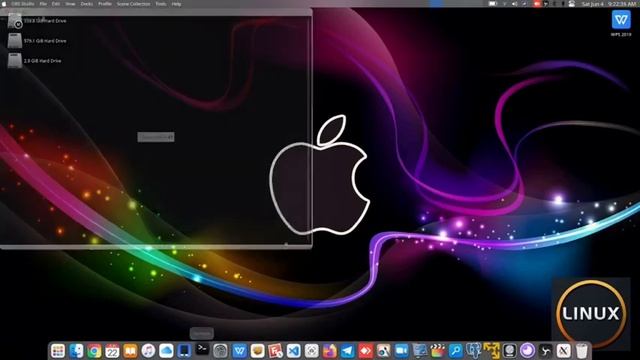Launch the PostgreSQL elephant app
This screenshot has height=360, width=640.
(x=473, y=351)
